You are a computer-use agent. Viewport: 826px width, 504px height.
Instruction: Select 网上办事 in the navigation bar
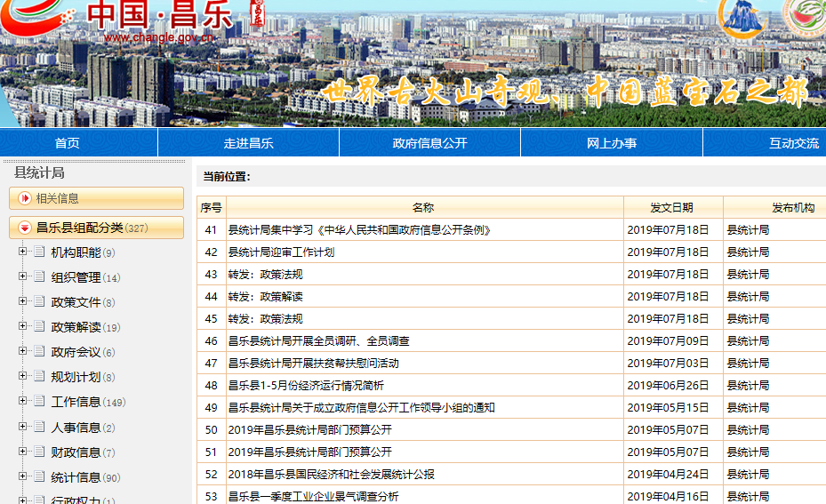click(612, 143)
